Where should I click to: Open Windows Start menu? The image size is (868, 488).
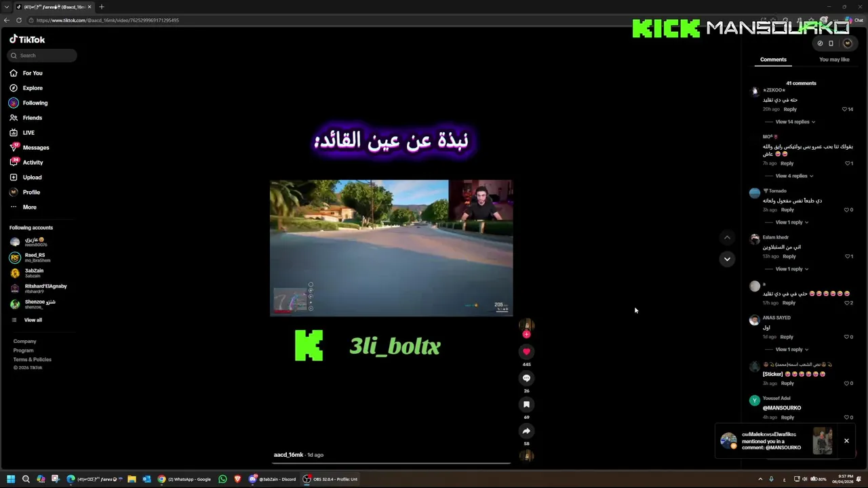11,479
